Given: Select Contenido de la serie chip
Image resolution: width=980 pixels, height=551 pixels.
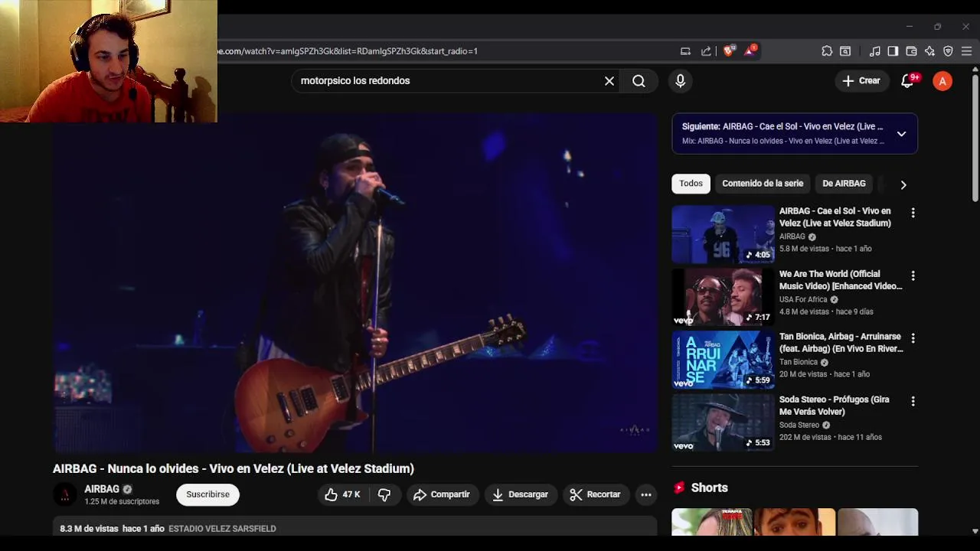Looking at the screenshot, I should click(x=763, y=184).
